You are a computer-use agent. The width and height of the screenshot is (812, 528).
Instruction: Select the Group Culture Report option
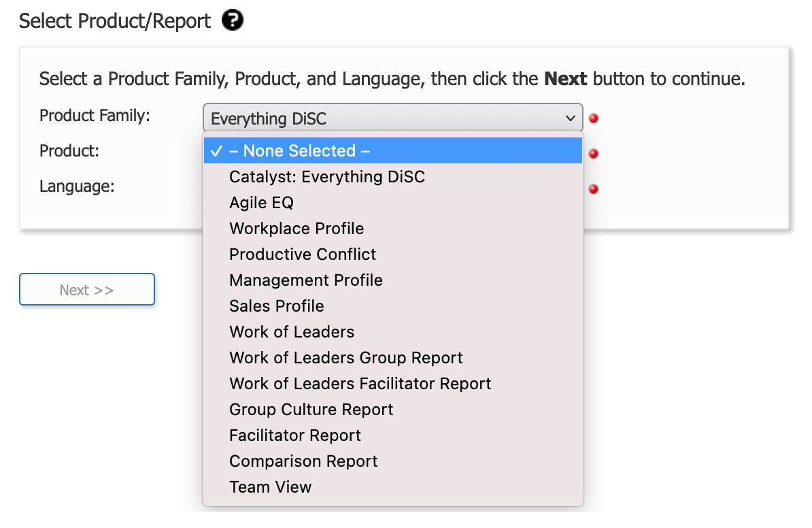pyautogui.click(x=392, y=410)
